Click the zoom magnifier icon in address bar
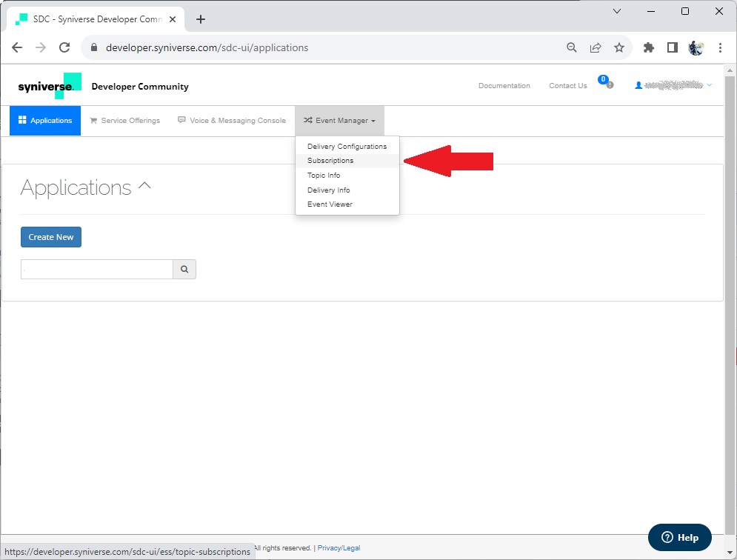This screenshot has width=737, height=560. point(572,47)
